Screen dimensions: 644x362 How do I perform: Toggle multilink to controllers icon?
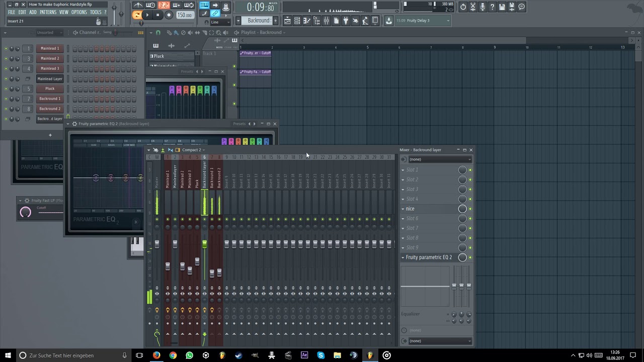tap(215, 14)
